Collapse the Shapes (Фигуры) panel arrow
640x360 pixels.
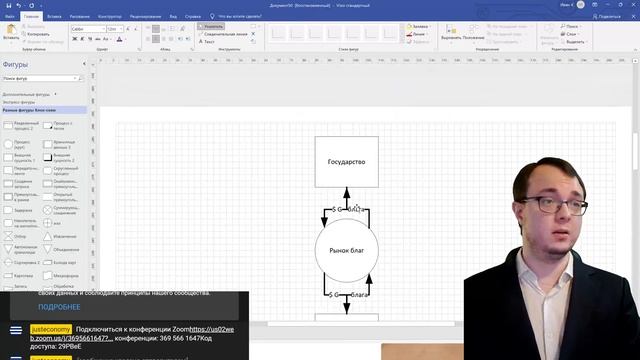pos(84,64)
